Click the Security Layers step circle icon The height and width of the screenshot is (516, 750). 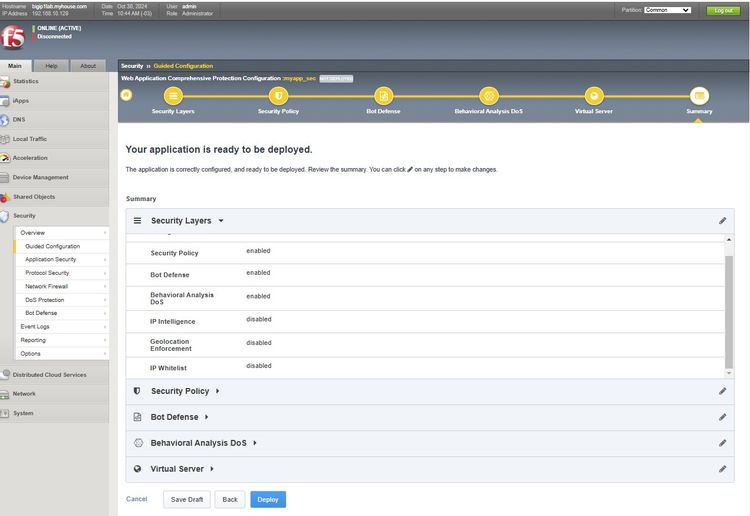(x=173, y=96)
